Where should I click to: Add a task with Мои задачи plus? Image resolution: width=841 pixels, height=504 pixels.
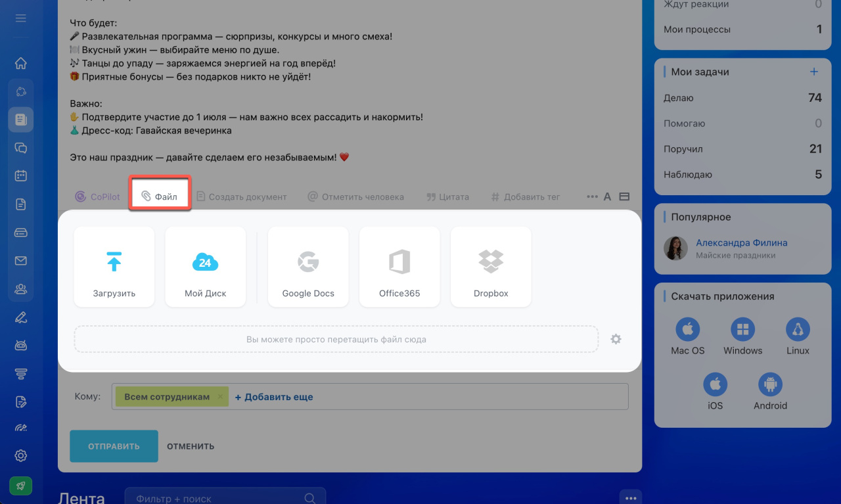pyautogui.click(x=814, y=72)
